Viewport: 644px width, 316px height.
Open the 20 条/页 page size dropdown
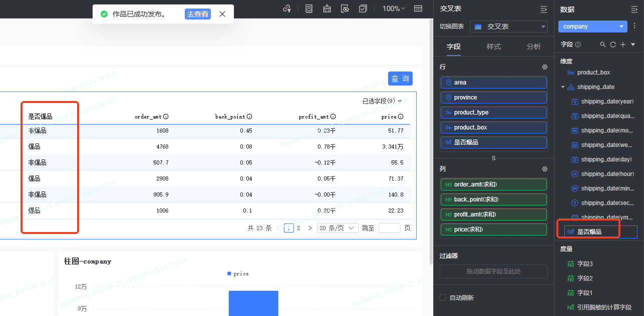tap(338, 228)
